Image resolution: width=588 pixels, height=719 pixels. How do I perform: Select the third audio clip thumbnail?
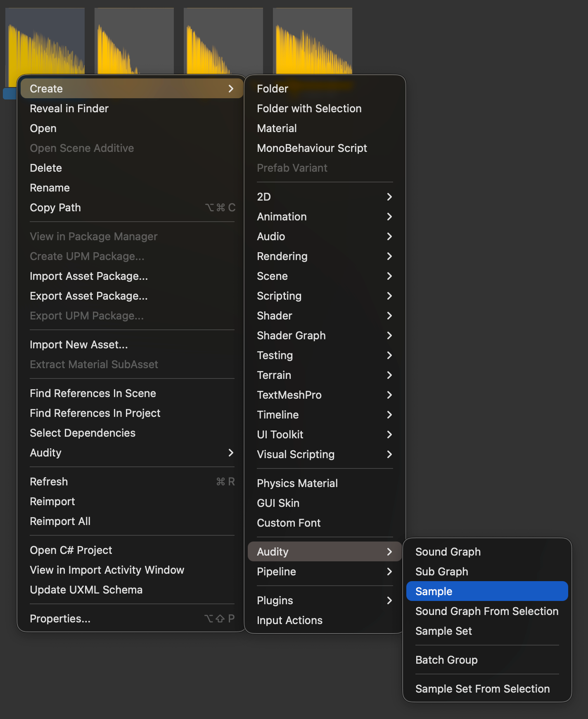point(223,41)
